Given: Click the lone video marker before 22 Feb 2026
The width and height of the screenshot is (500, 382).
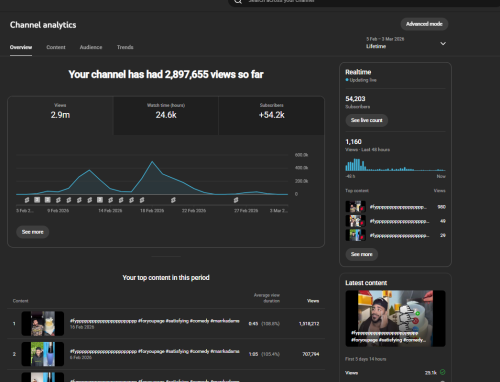Looking at the screenshot, I should (x=173, y=200).
